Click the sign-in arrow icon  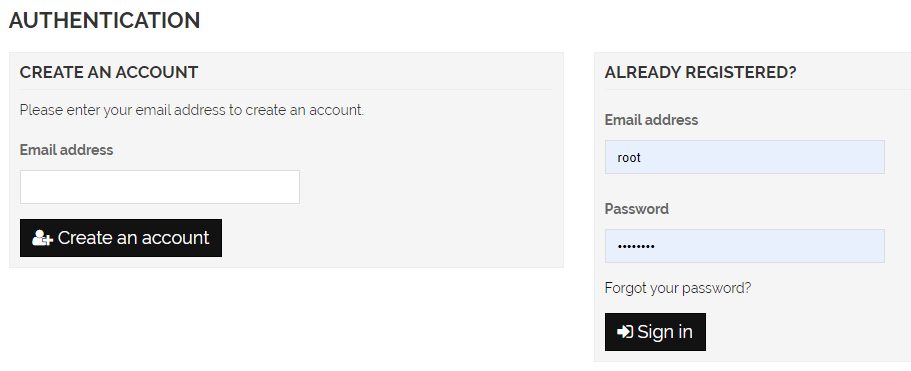click(x=625, y=332)
